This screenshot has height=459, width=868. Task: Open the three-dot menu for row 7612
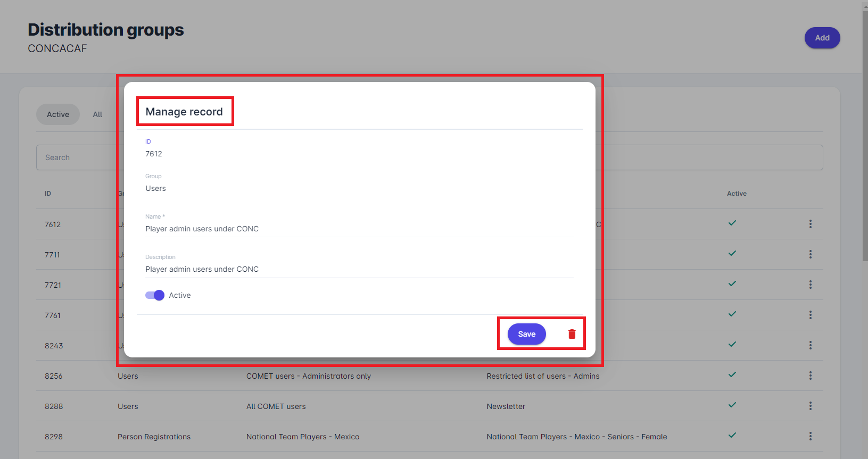click(810, 224)
